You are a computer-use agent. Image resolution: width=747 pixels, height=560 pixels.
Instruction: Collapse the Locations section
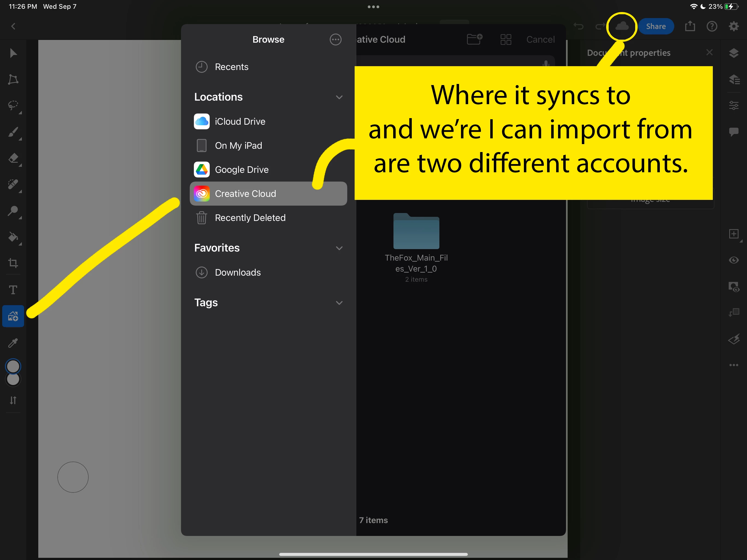click(339, 97)
